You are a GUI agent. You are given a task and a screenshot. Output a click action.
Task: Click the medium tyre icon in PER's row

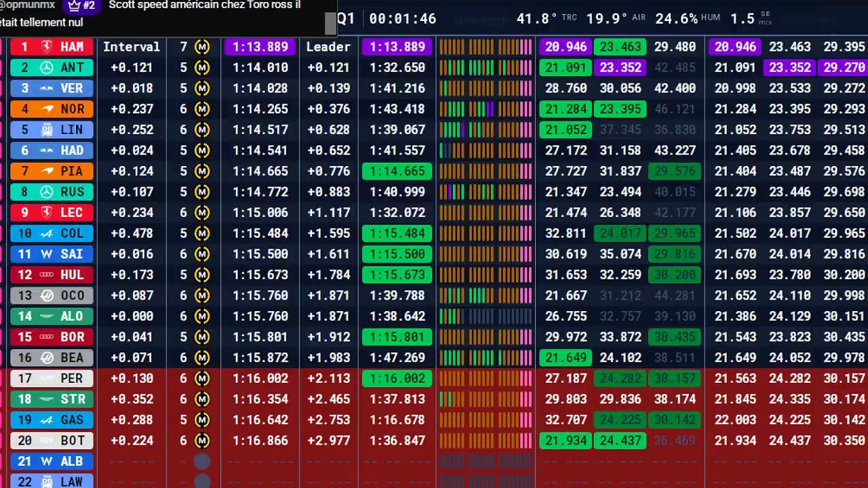click(201, 378)
